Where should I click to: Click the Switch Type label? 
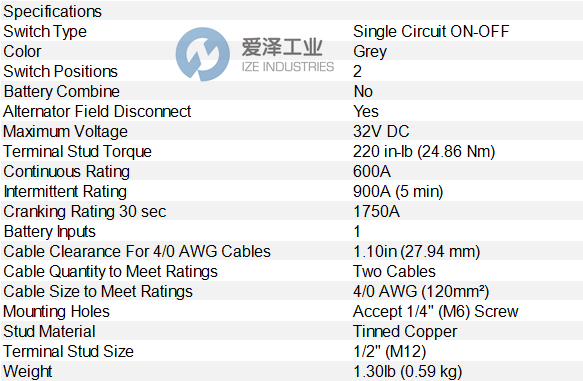coord(45,32)
